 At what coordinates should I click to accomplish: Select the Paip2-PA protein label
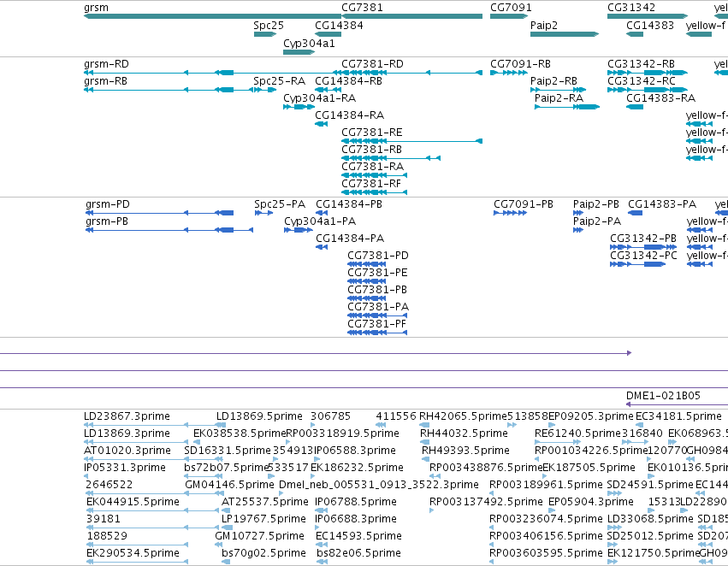click(x=596, y=221)
